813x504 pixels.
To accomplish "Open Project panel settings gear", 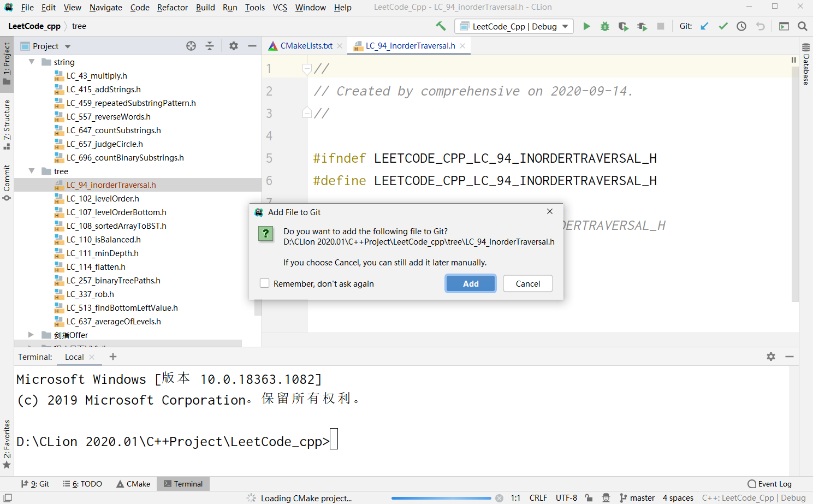I will click(x=234, y=46).
